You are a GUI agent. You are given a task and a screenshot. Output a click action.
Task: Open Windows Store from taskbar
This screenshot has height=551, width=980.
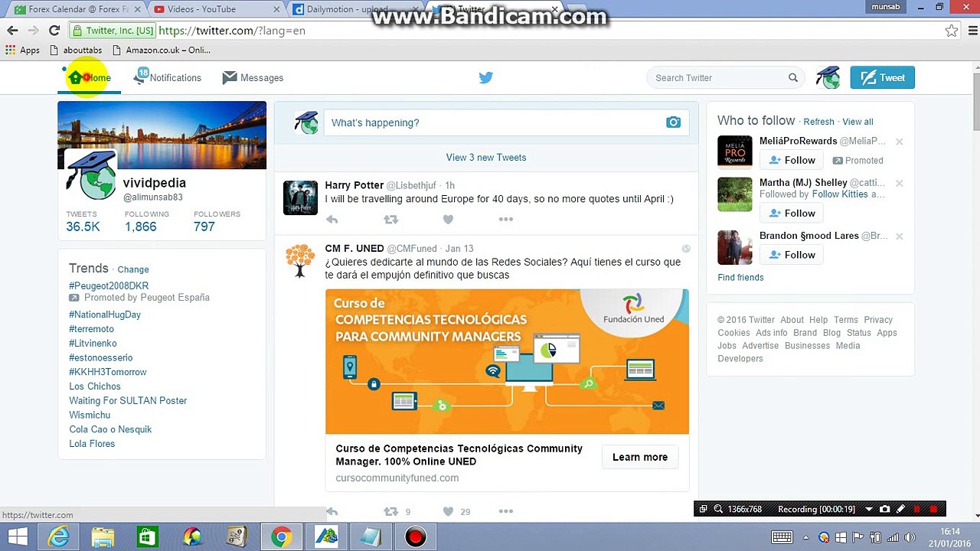pos(147,537)
